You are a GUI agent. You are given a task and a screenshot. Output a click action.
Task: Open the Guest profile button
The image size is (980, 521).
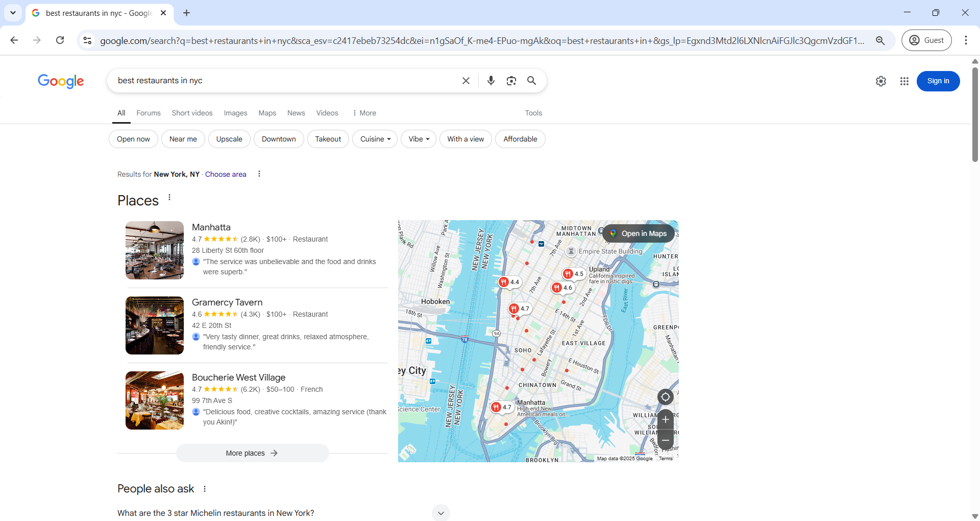point(926,40)
